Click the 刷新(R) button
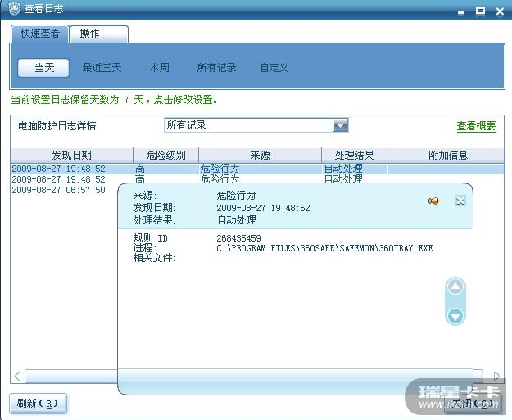This screenshot has height=420, width=512. [x=38, y=404]
